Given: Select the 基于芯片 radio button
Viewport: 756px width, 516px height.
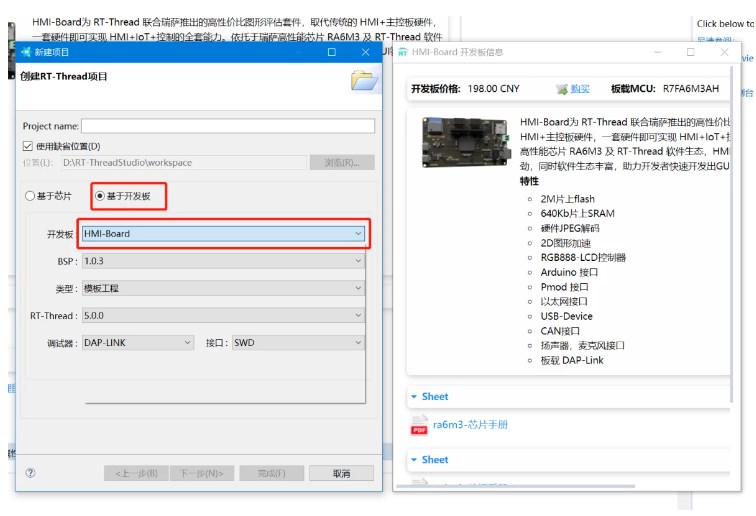Looking at the screenshot, I should point(30,196).
